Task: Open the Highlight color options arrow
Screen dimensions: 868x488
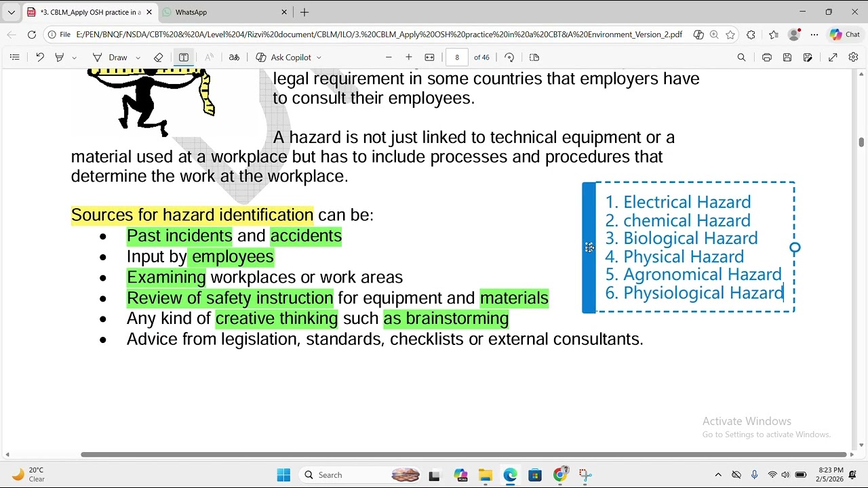Action: tap(74, 58)
